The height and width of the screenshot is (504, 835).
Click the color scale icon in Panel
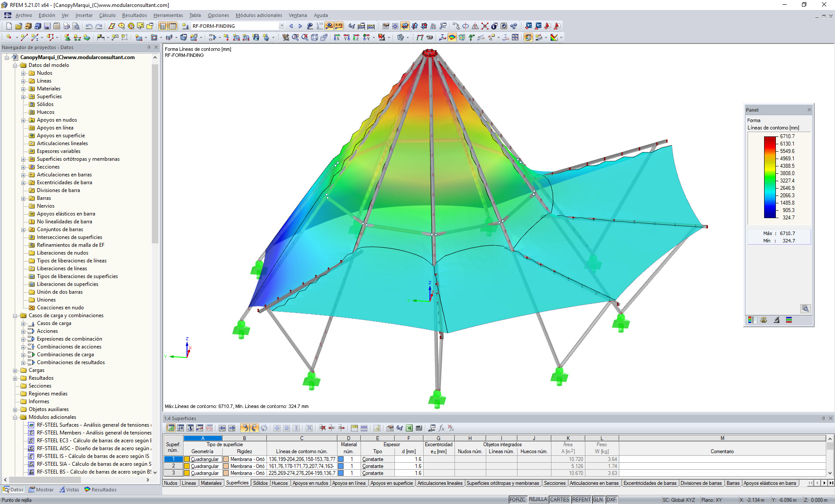pos(751,320)
